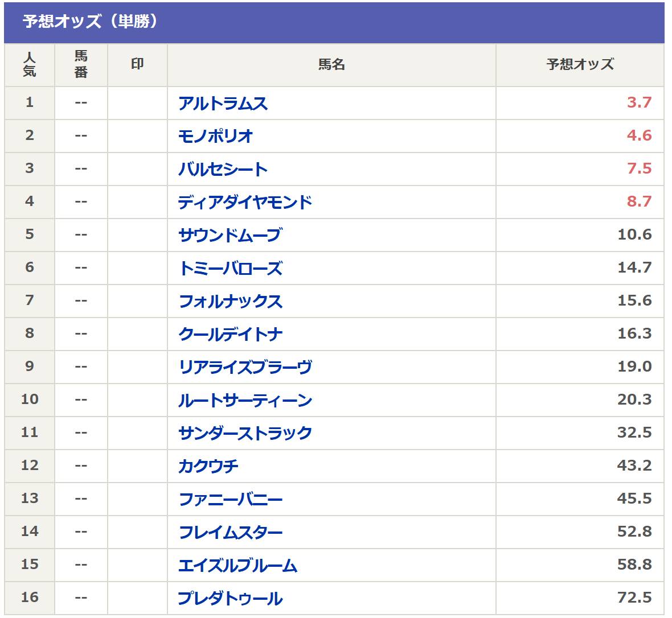Select the プレダトゥール horse link
The height and width of the screenshot is (618, 672).
pyautogui.click(x=230, y=598)
